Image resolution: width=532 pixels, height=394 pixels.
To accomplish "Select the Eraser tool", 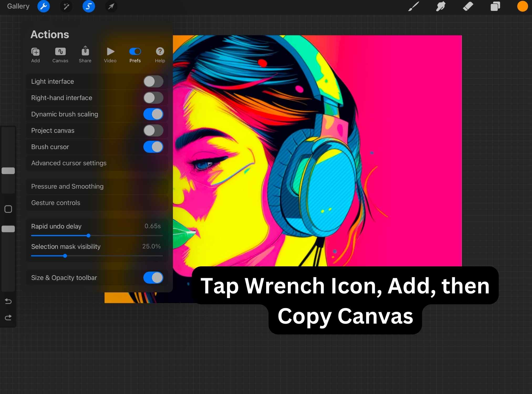I will (468, 6).
